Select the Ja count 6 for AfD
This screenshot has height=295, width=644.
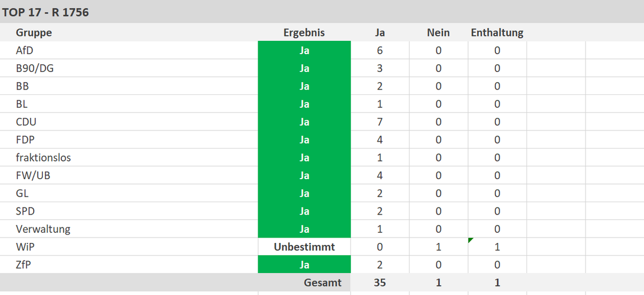379,50
